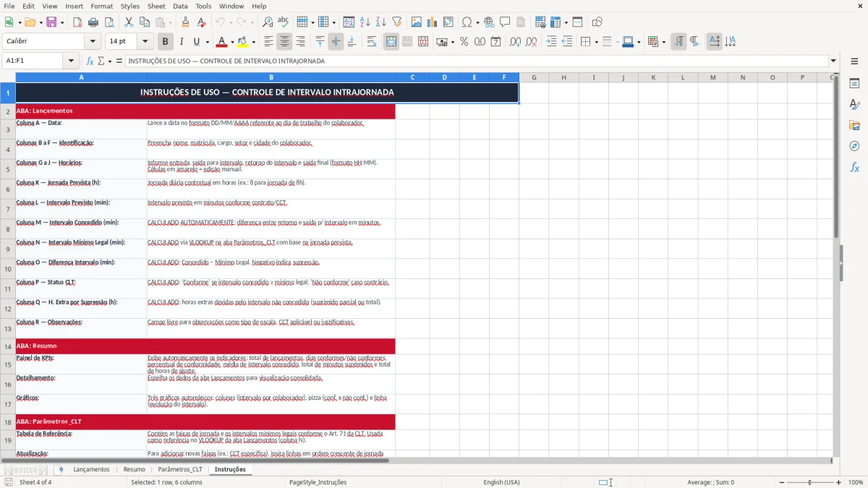Click the Format as Date icon

495,42
